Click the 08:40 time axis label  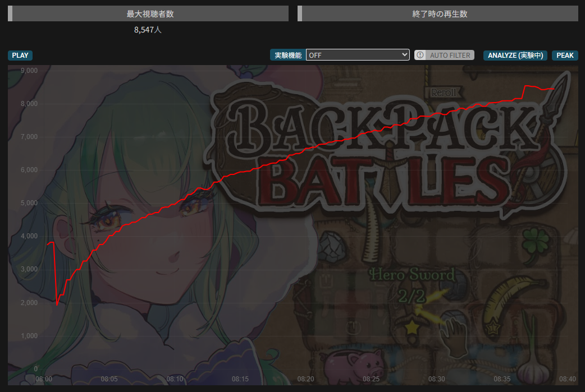[568, 379]
